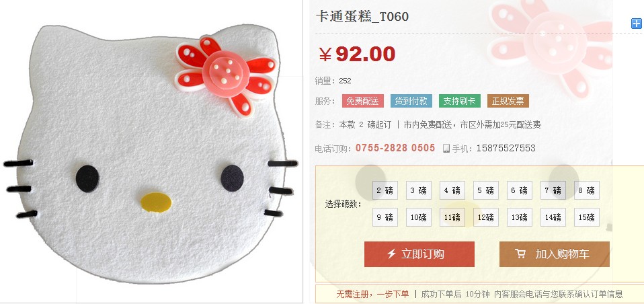Viewport: 644px width, 304px height.
Task: Select the 8 磅 weight option
Action: point(586,190)
